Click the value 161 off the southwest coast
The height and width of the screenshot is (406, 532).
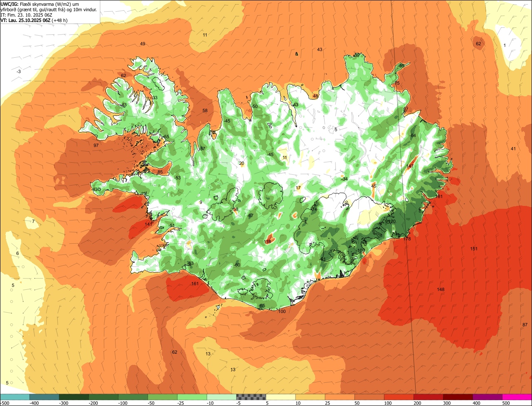tap(195, 284)
